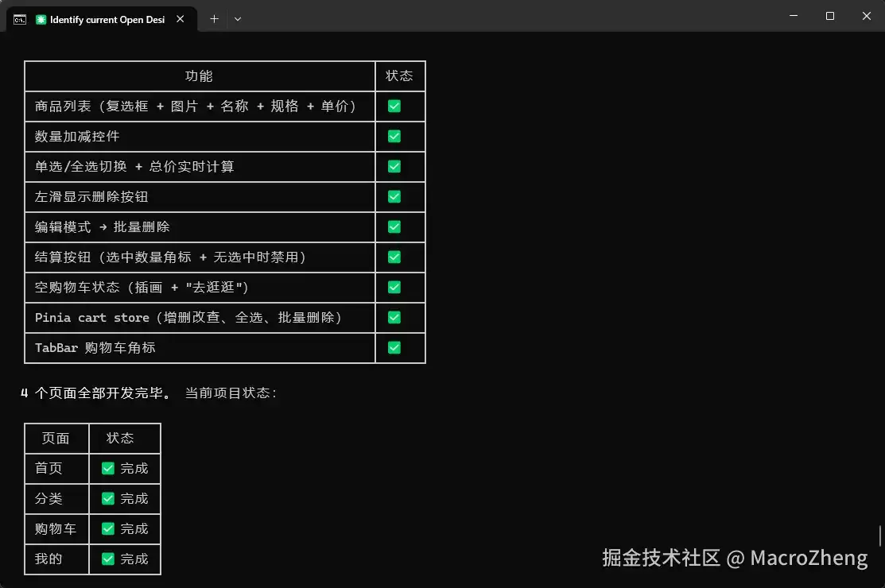Click the checkmark for TabBar 购物车角标 row

coord(394,348)
